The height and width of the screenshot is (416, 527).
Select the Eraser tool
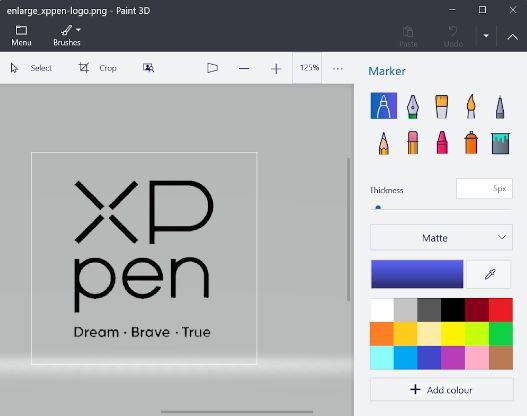(x=413, y=142)
